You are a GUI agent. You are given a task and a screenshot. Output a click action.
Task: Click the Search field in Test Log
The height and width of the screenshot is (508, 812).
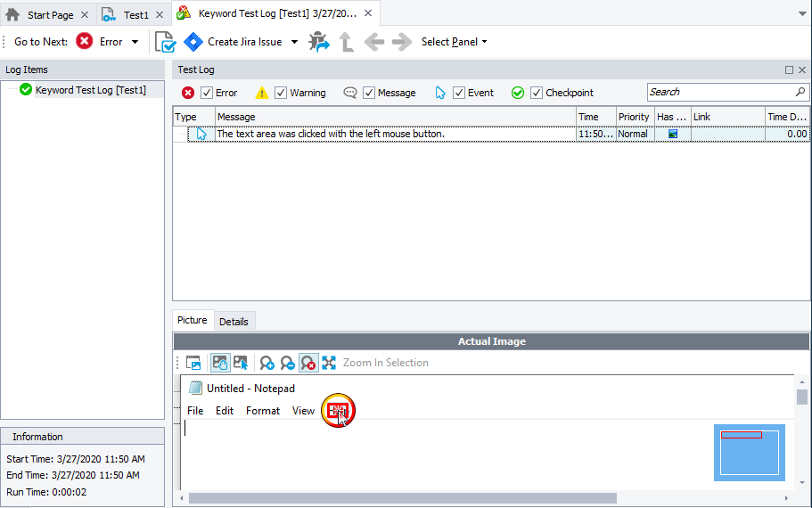720,92
